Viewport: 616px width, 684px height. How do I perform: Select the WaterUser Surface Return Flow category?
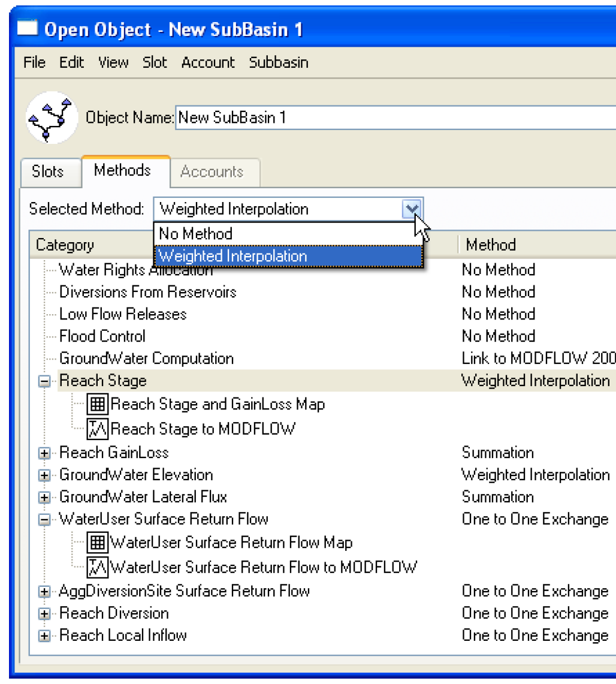(x=164, y=519)
